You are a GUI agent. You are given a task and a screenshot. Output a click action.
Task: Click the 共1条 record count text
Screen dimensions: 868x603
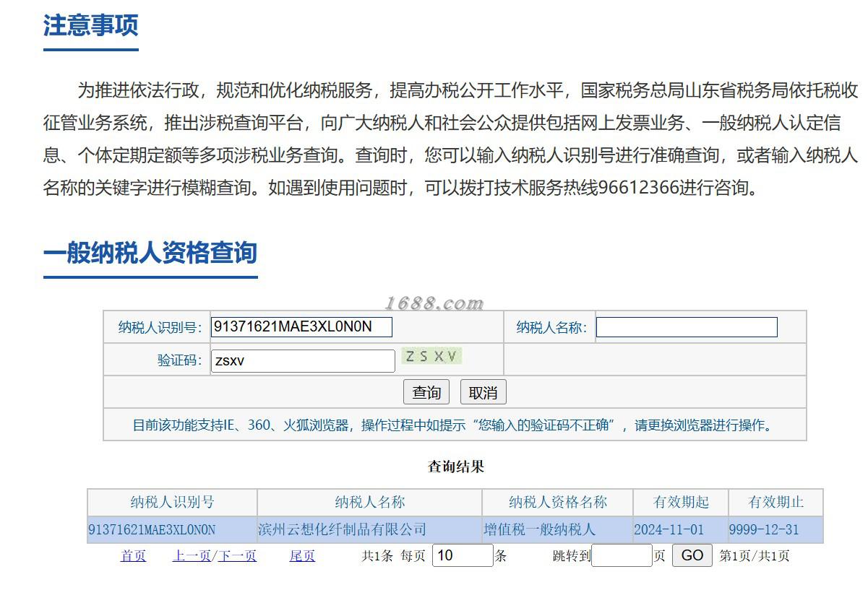(377, 556)
